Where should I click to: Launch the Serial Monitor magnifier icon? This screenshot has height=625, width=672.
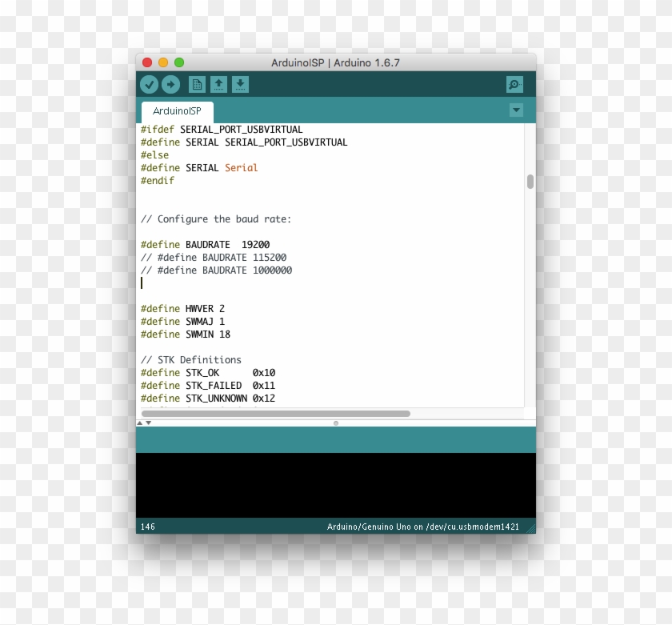(x=514, y=84)
